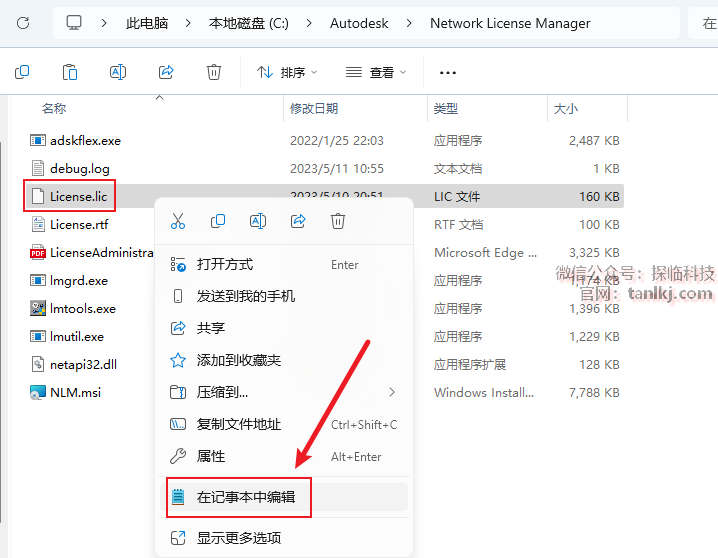Open the 排序 sort dropdown

(287, 72)
